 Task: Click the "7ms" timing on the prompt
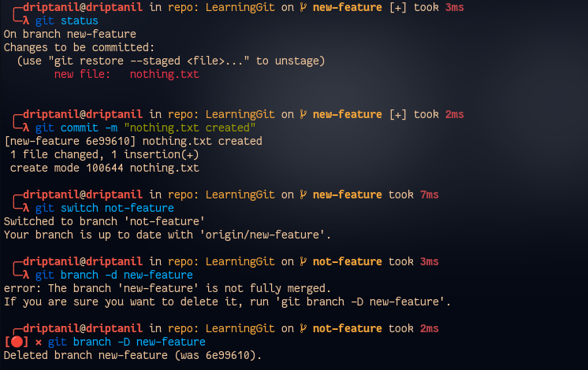[429, 194]
